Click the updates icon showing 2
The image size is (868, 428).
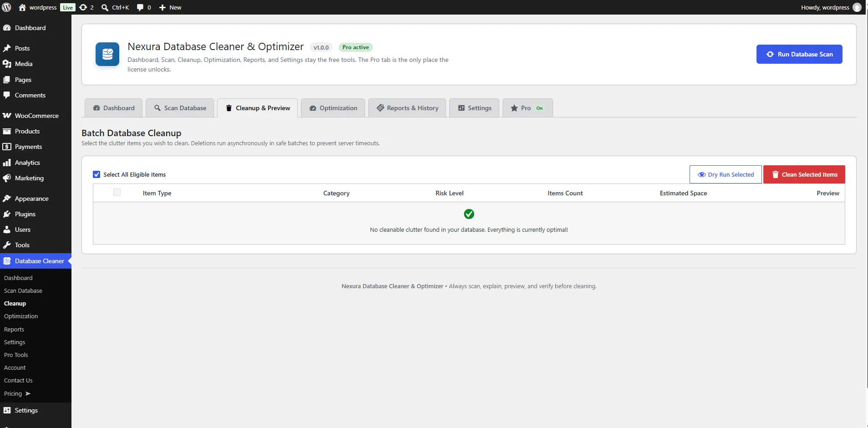[x=83, y=7]
